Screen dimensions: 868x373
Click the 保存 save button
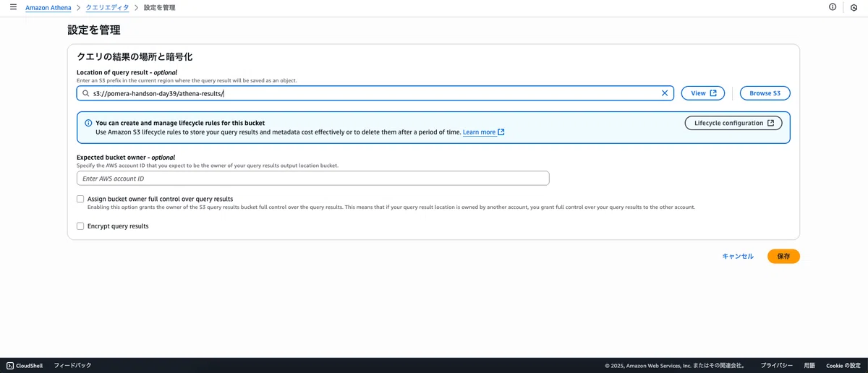783,256
